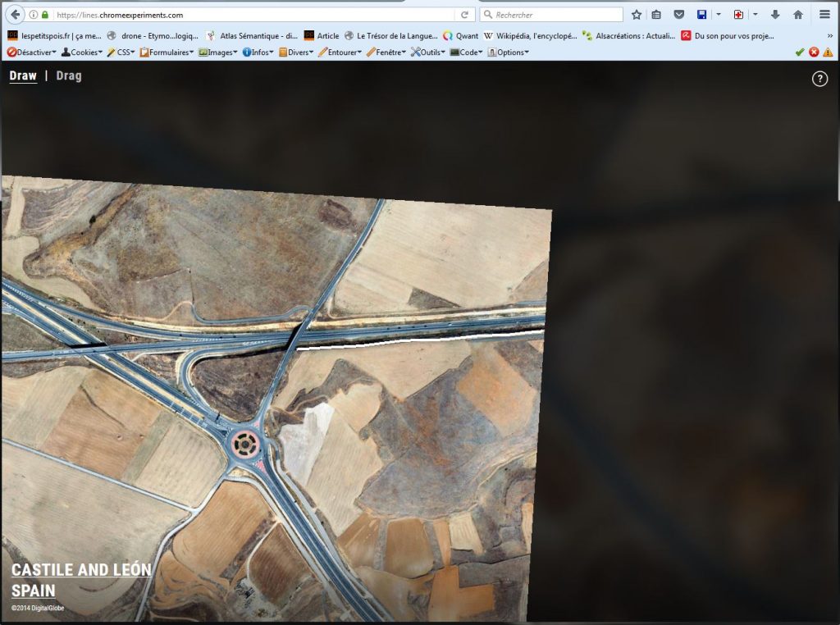This screenshot has width=840, height=625.
Task: Open the Alsacréations bookmark
Action: pyautogui.click(x=629, y=36)
